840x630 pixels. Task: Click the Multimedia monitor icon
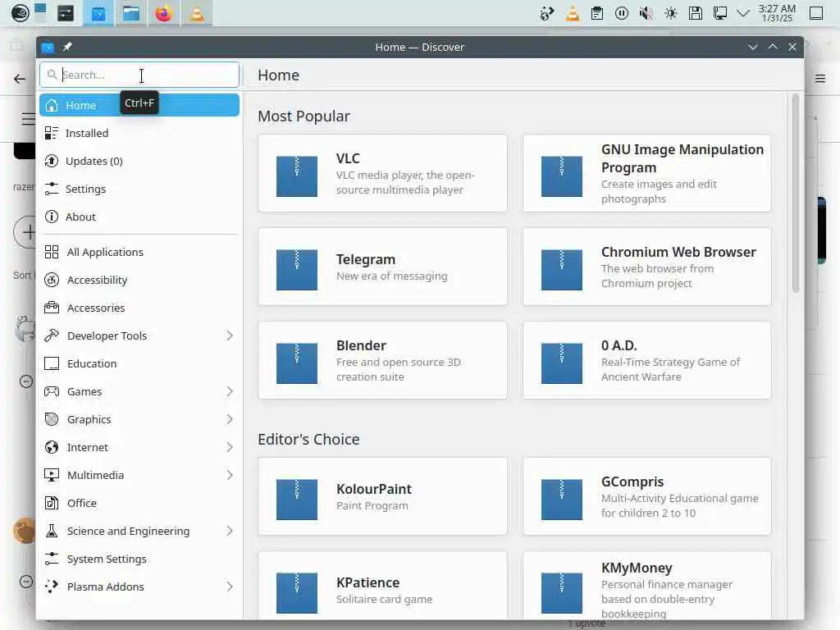[x=52, y=475]
